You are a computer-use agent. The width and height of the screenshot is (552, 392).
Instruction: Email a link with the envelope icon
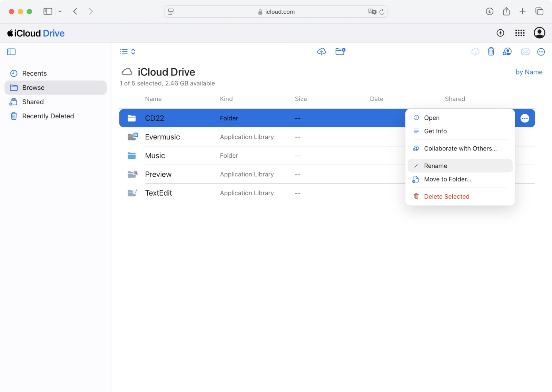click(525, 52)
